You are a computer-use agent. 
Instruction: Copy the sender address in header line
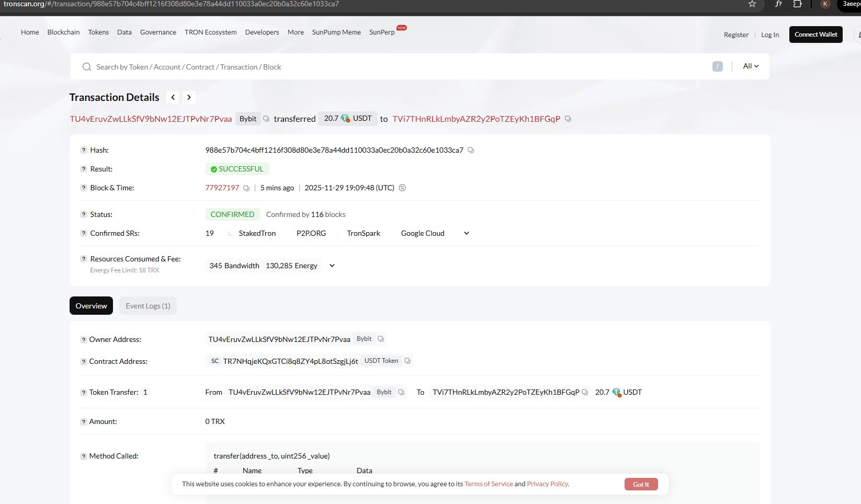[266, 119]
